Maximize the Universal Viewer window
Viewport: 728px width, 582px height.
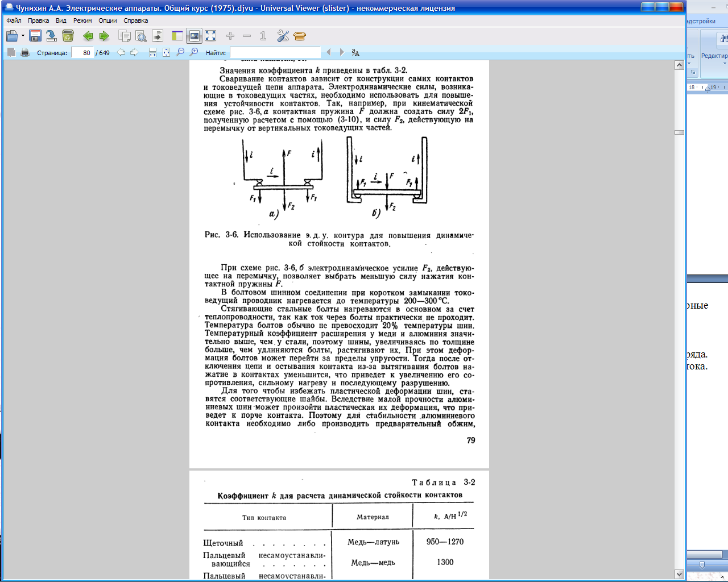pyautogui.click(x=661, y=7)
